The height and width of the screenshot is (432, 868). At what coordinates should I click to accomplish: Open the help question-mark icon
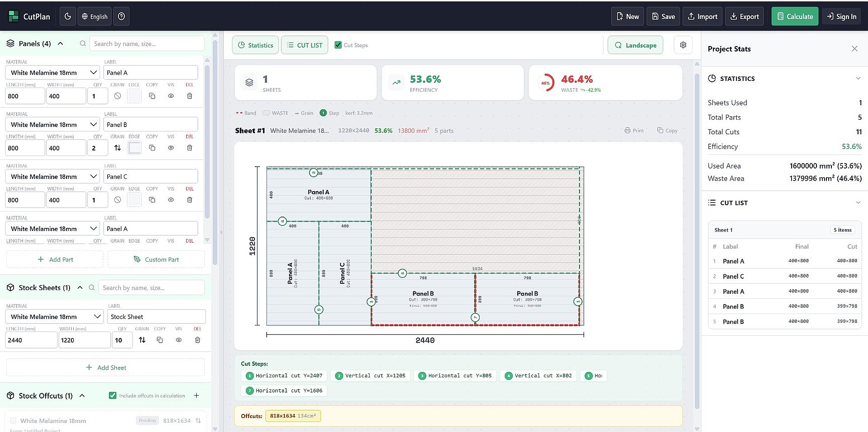(x=121, y=16)
